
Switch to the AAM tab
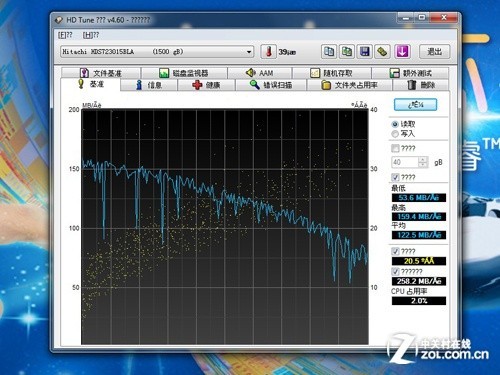(x=260, y=73)
